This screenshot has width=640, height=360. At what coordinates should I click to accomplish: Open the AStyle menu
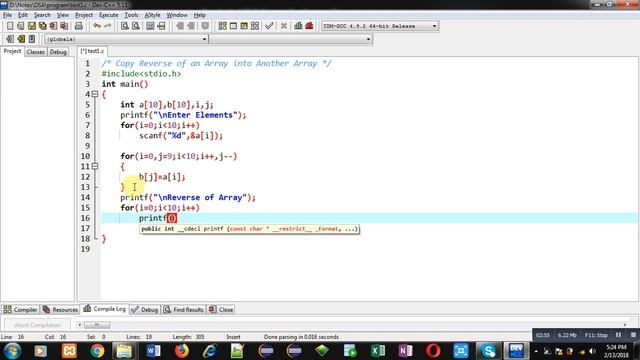(152, 15)
